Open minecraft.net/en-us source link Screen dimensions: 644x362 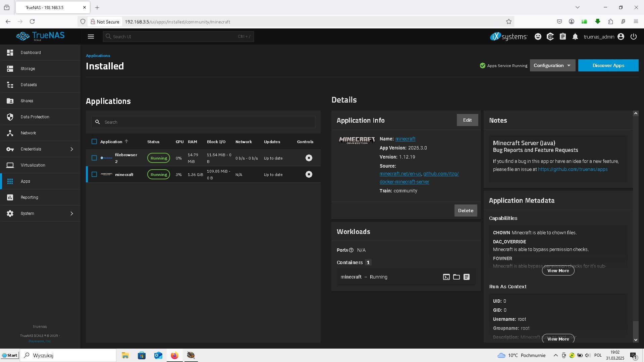(x=400, y=174)
